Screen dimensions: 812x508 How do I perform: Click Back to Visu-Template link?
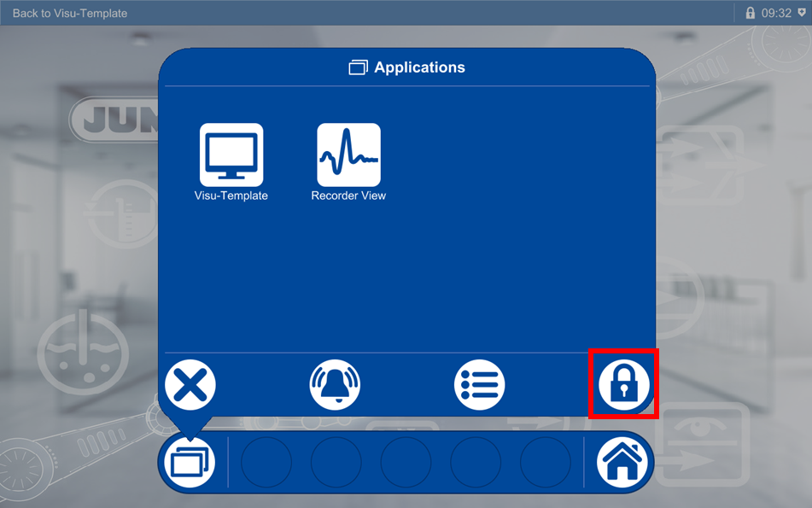click(x=70, y=13)
